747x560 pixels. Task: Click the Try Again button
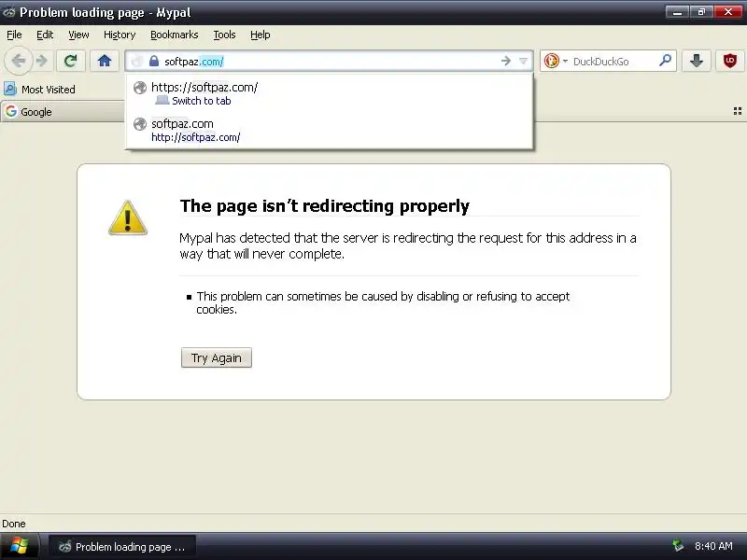coord(217,357)
